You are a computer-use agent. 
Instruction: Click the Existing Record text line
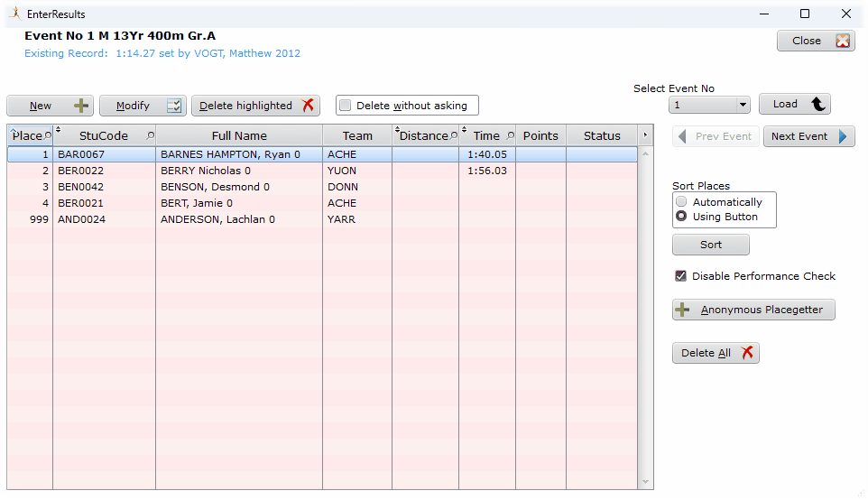click(x=162, y=53)
